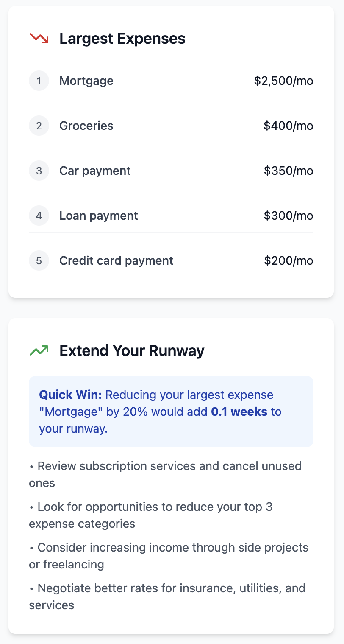Open the Groceries expense row
This screenshot has width=344, height=644.
171,126
